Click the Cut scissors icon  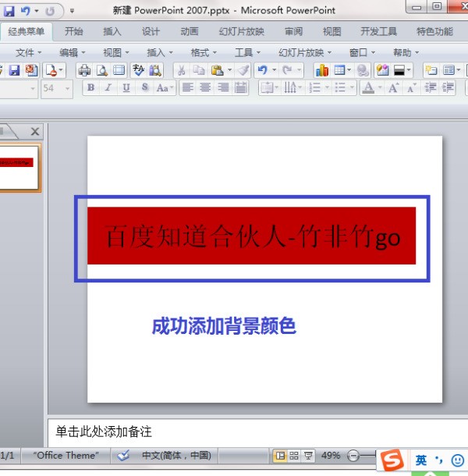point(180,70)
